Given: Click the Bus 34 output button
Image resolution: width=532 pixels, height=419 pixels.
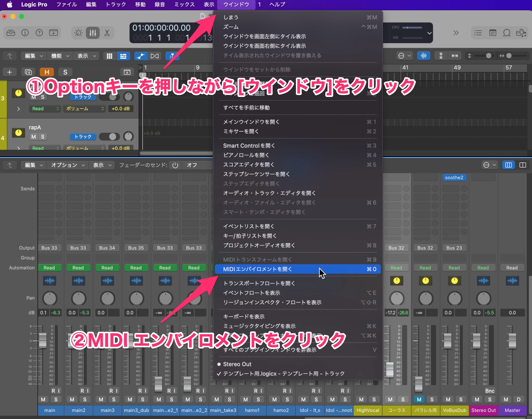Looking at the screenshot, I should point(107,248).
